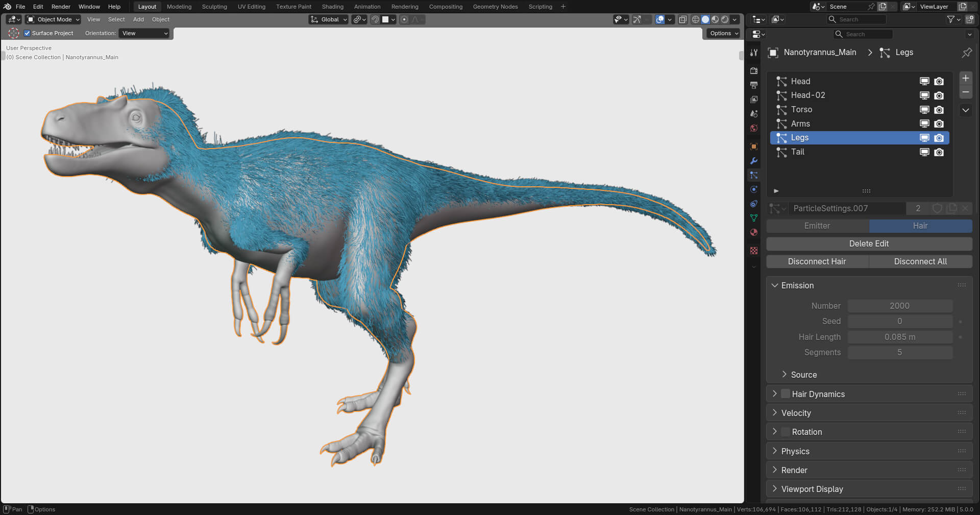Viewport: 980px width, 515px height.
Task: Enable the Rotation checkbox
Action: point(786,432)
